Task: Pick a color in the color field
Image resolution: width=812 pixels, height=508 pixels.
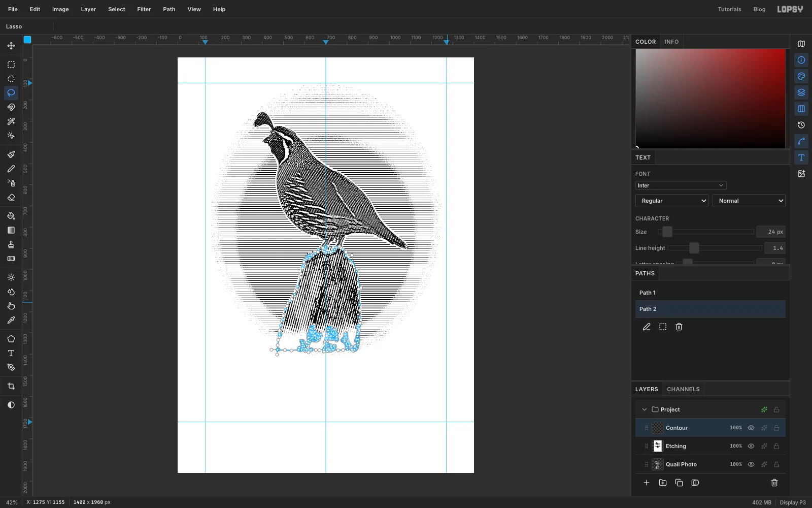Action: (x=710, y=99)
